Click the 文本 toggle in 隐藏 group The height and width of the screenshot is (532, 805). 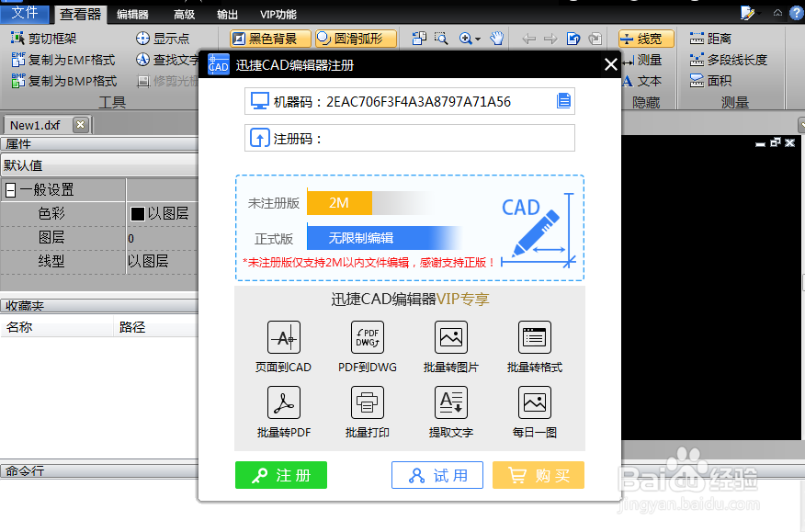[642, 81]
